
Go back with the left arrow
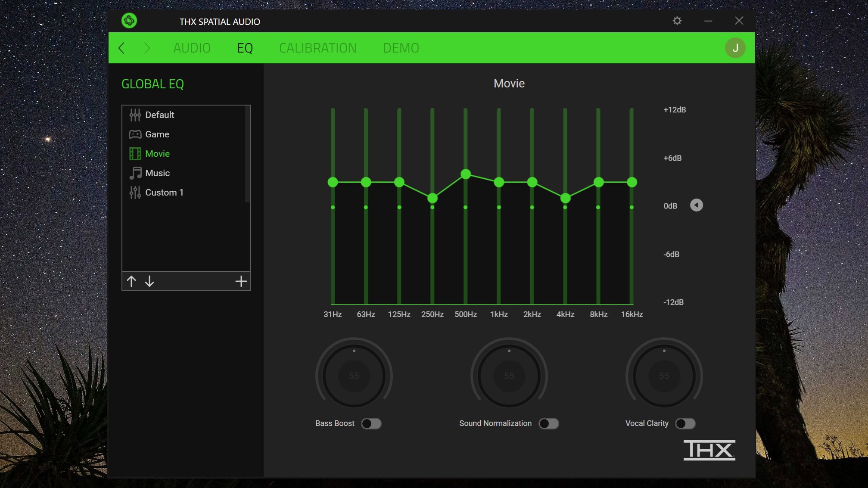[122, 48]
